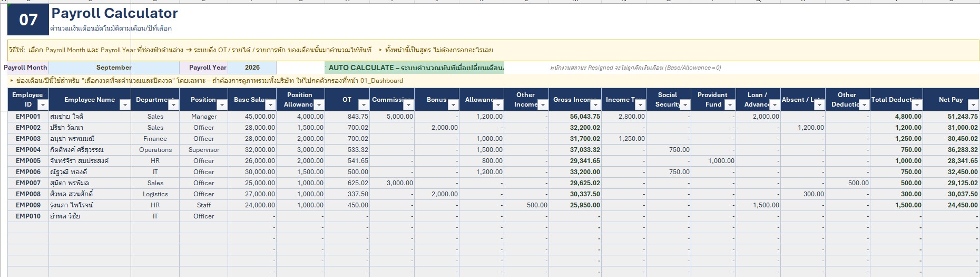Open the Loan / Advance filter dropdown
This screenshot has height=277, width=980.
(775, 105)
